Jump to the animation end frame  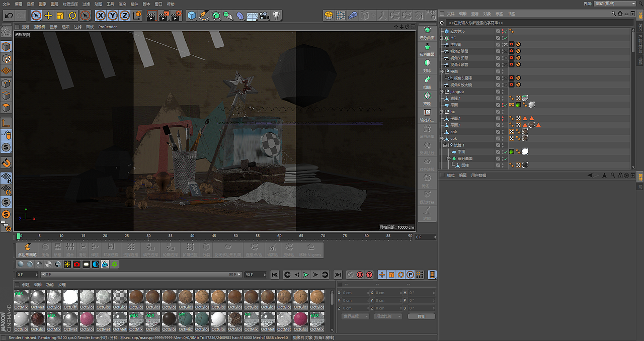coord(338,275)
